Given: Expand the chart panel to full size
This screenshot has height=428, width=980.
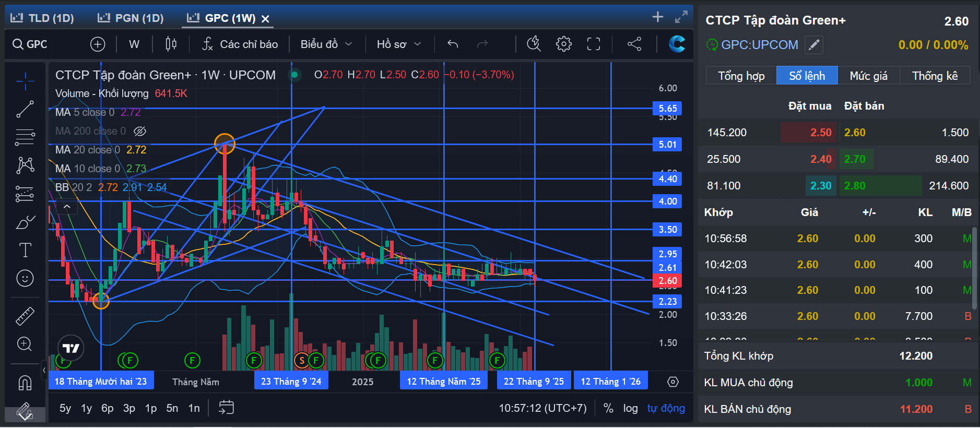Looking at the screenshot, I should pos(681,17).
